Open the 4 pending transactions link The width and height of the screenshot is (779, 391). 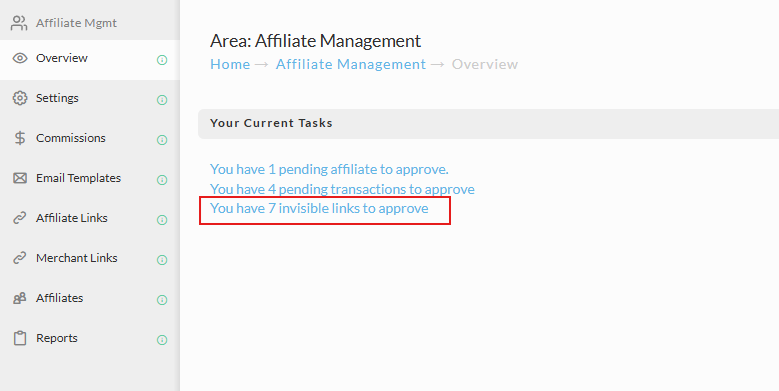342,189
